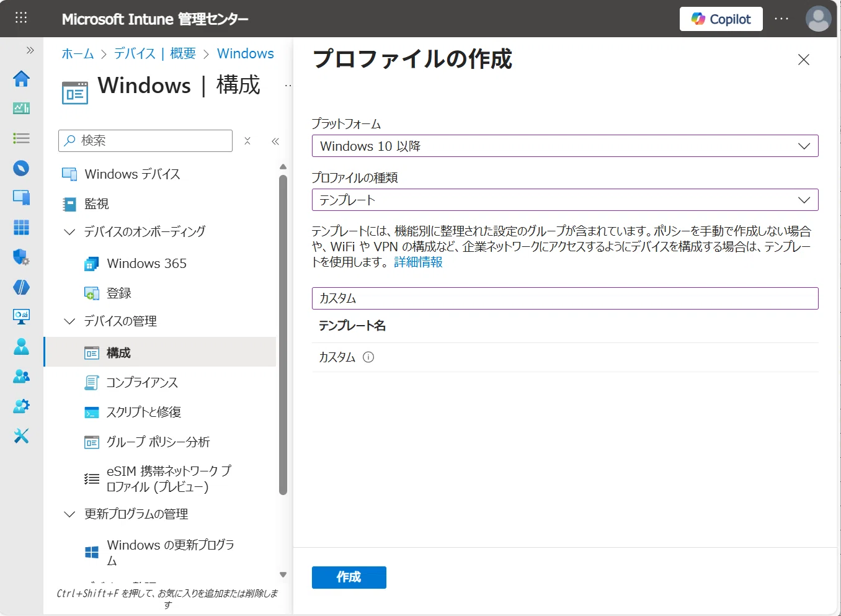The height and width of the screenshot is (616, 841).
Task: Open All services list icon
Action: 21,138
